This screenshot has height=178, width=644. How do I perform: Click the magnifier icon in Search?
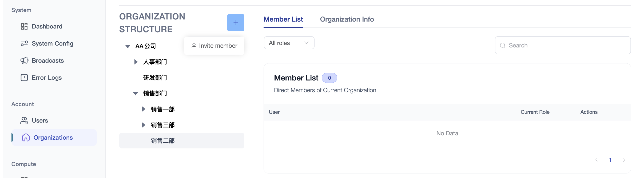[503, 45]
